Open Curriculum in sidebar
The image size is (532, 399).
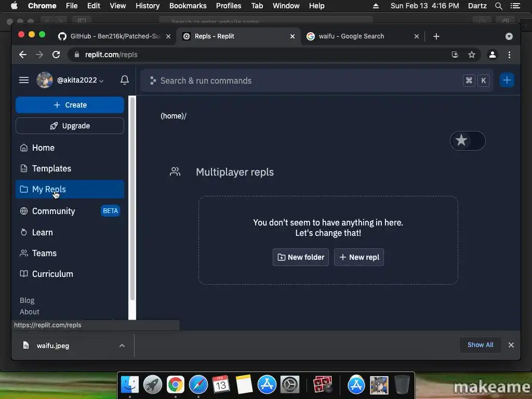point(70,274)
